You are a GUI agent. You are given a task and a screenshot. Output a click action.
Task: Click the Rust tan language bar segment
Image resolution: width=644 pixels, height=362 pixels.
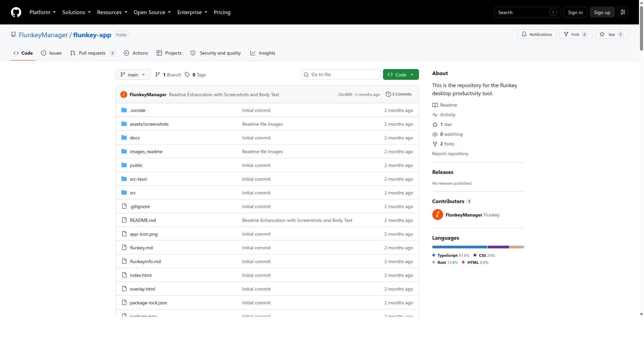click(x=516, y=247)
